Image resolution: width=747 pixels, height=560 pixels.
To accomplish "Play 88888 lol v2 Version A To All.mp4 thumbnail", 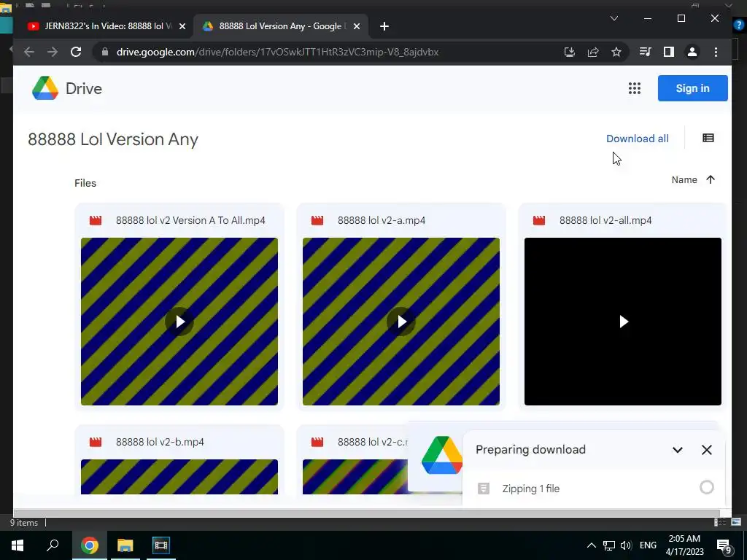I will tap(179, 322).
